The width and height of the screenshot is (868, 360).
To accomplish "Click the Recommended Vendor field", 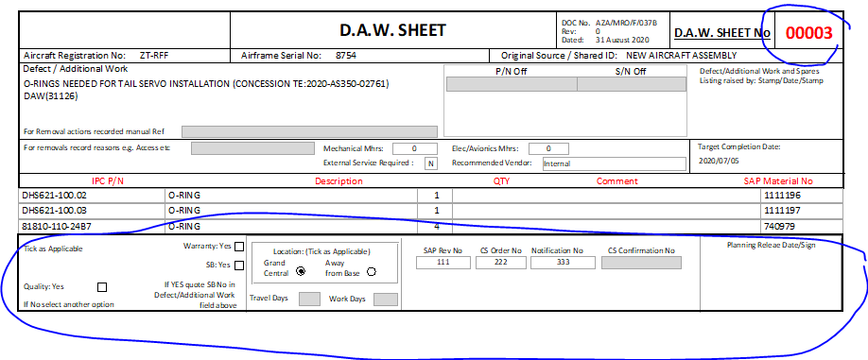I will 614,163.
